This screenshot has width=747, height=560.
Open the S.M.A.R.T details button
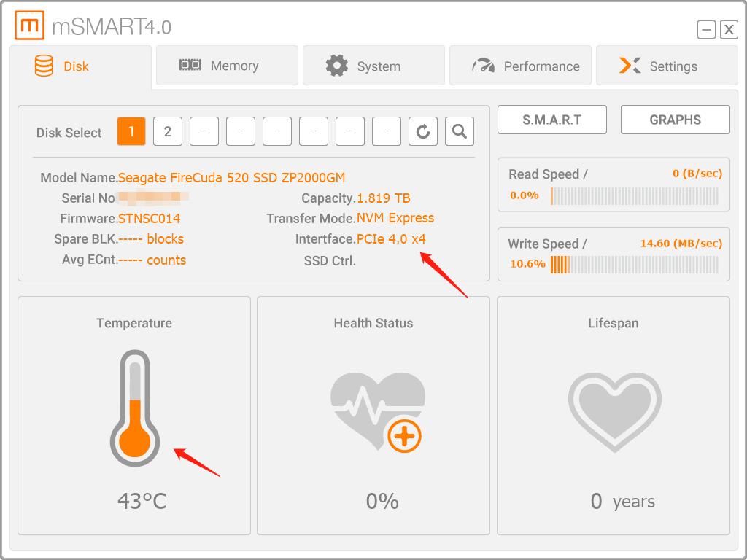coord(552,120)
